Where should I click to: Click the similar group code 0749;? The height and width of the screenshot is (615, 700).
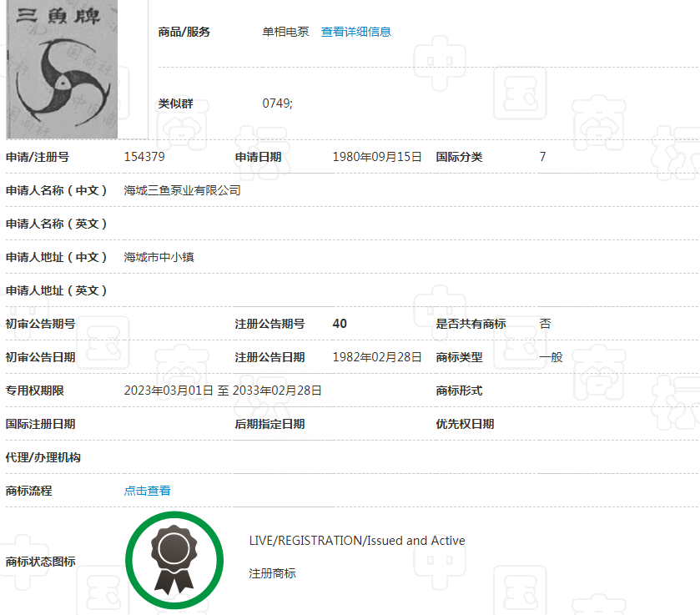pos(277,103)
